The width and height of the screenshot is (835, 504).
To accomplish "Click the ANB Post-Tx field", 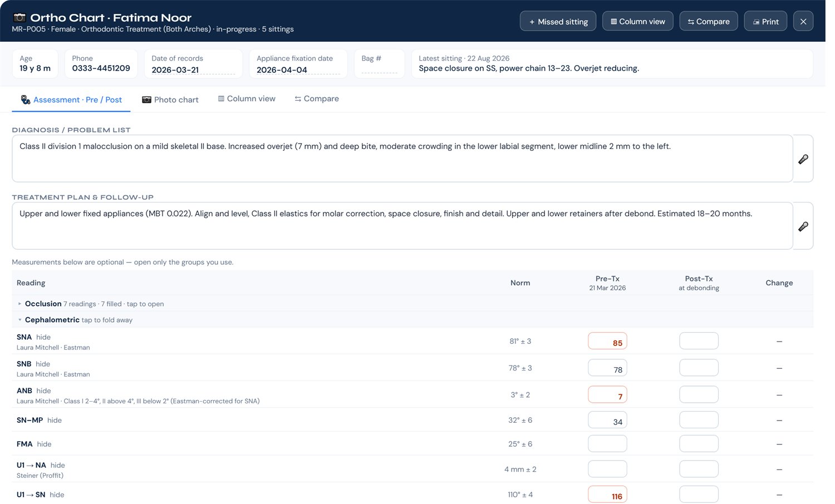I will coord(699,394).
